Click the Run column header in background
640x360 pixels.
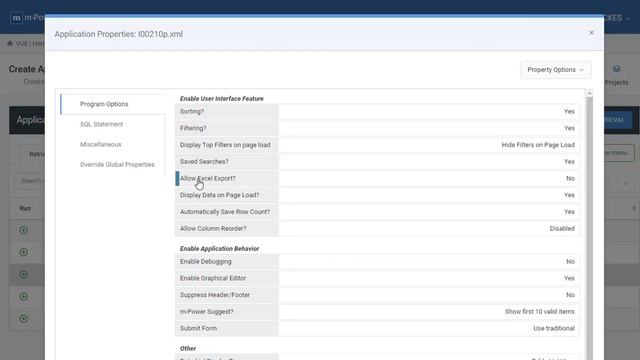(25, 208)
